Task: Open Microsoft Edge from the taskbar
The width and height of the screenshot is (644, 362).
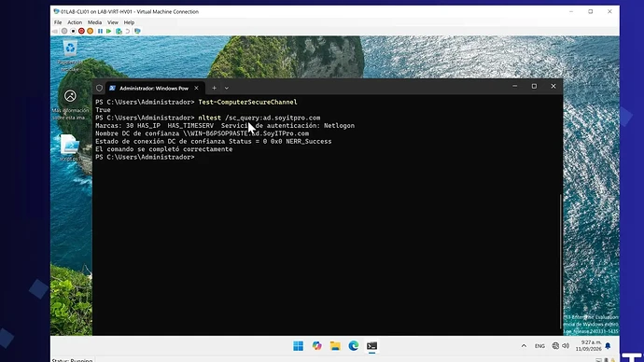Action: (x=354, y=346)
